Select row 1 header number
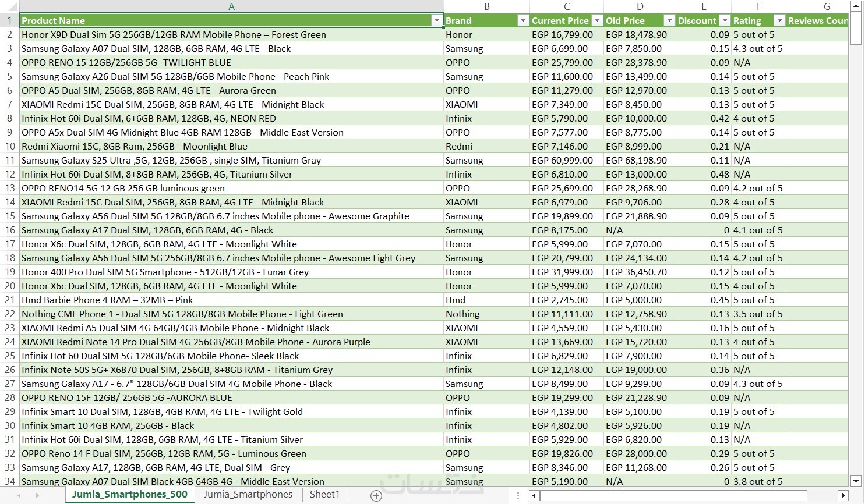This screenshot has height=504, width=865. pyautogui.click(x=9, y=20)
